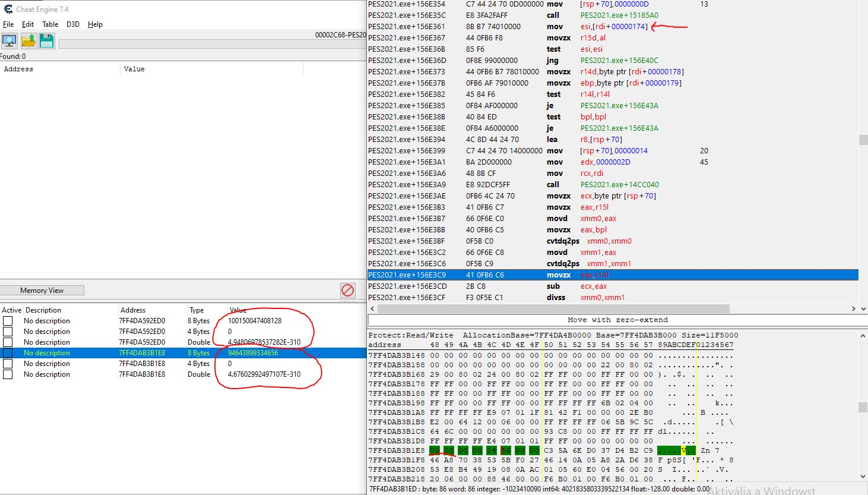Click the floppy disk save icon

pyautogui.click(x=46, y=41)
